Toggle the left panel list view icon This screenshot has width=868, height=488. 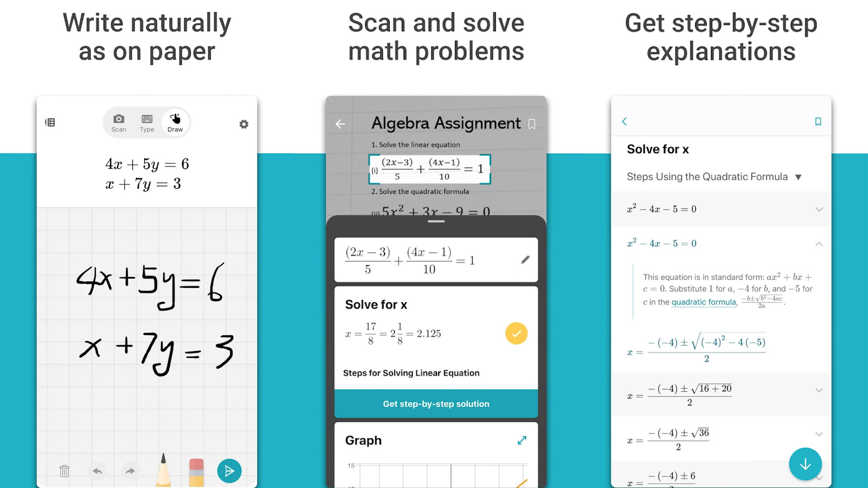click(x=50, y=121)
